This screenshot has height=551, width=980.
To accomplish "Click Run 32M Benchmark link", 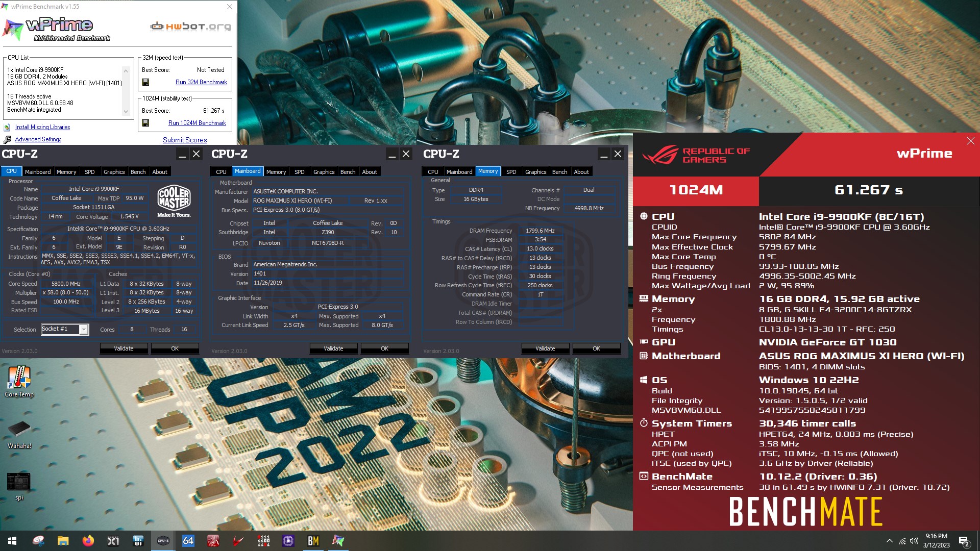I will [201, 82].
